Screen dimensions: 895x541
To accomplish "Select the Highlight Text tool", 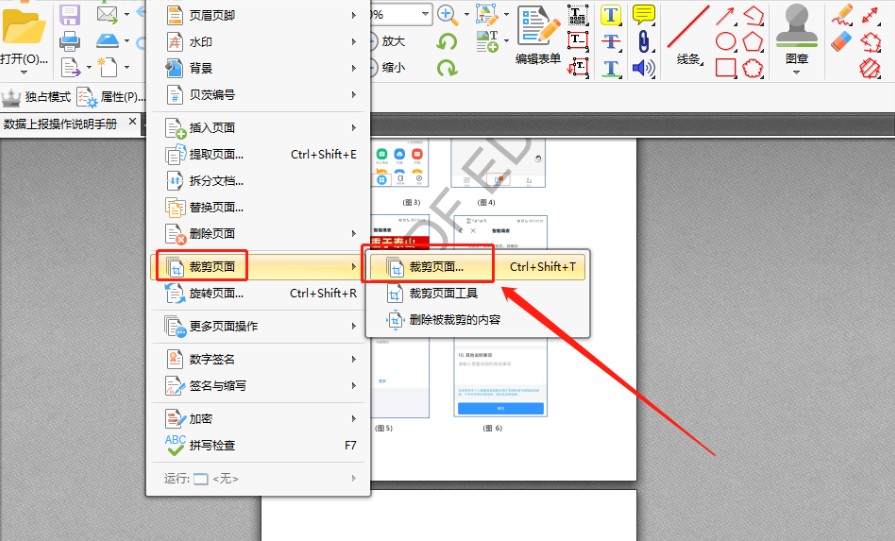I will click(x=611, y=15).
